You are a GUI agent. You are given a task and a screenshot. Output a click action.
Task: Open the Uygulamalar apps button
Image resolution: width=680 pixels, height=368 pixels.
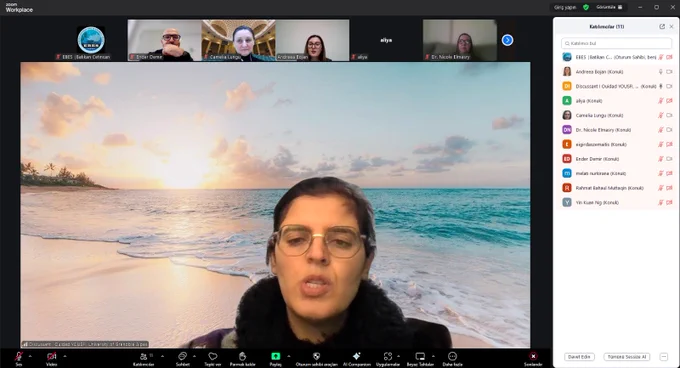click(387, 358)
